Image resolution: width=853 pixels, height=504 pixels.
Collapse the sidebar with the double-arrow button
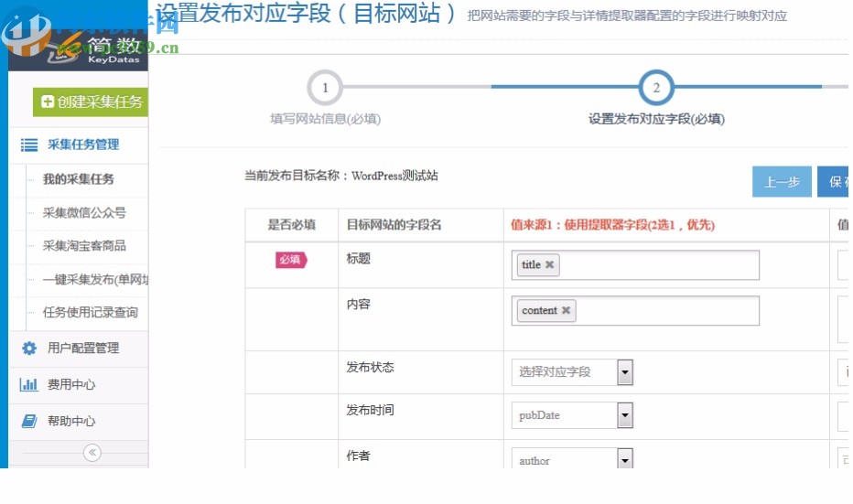coord(92,453)
